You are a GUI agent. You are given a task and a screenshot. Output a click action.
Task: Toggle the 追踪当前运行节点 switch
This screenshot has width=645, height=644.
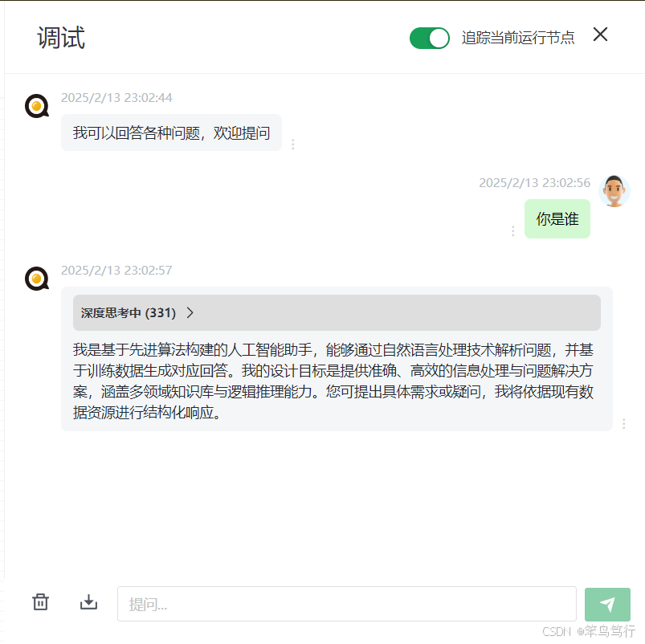point(429,39)
